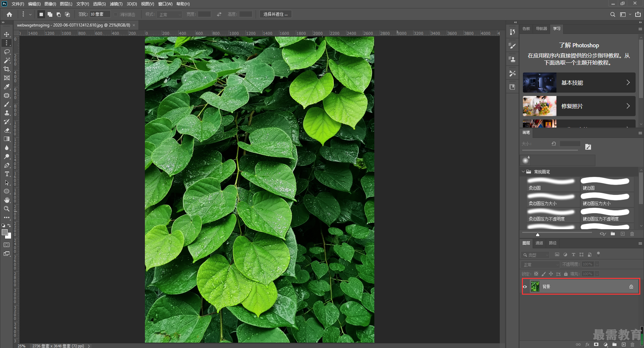
Task: Choose Add to Selection mode button
Action: [x=50, y=14]
